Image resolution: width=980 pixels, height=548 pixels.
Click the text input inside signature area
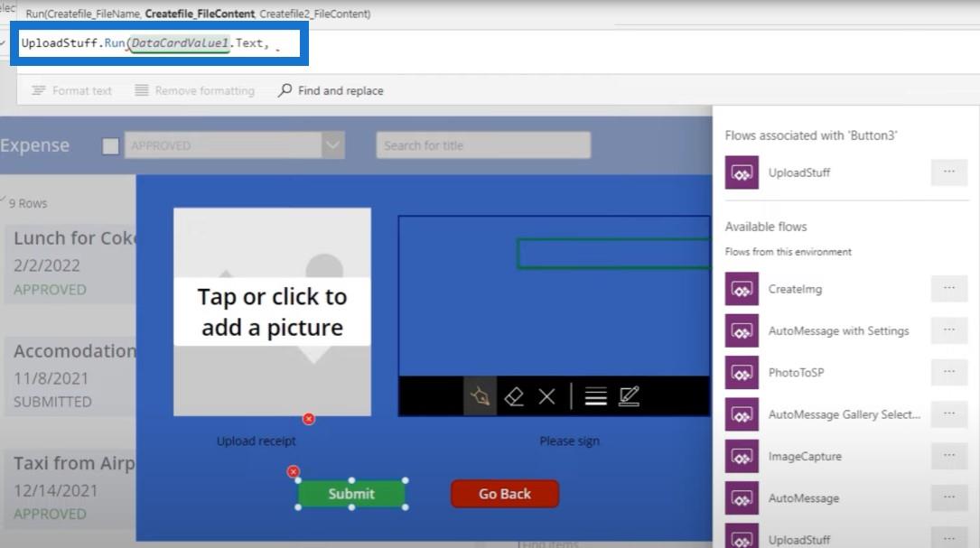[613, 254]
